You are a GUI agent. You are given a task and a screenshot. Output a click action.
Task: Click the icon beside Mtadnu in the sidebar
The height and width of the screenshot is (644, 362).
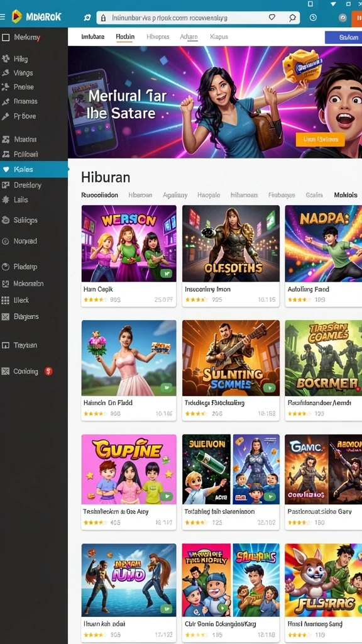(5, 140)
